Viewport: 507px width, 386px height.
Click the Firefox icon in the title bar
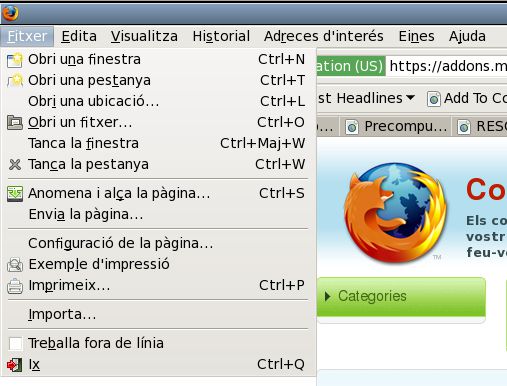[10, 13]
